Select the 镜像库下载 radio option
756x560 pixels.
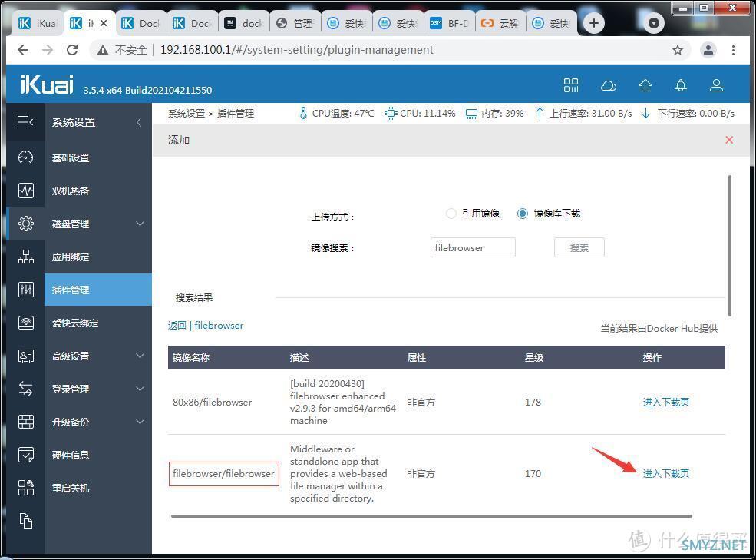click(522, 214)
